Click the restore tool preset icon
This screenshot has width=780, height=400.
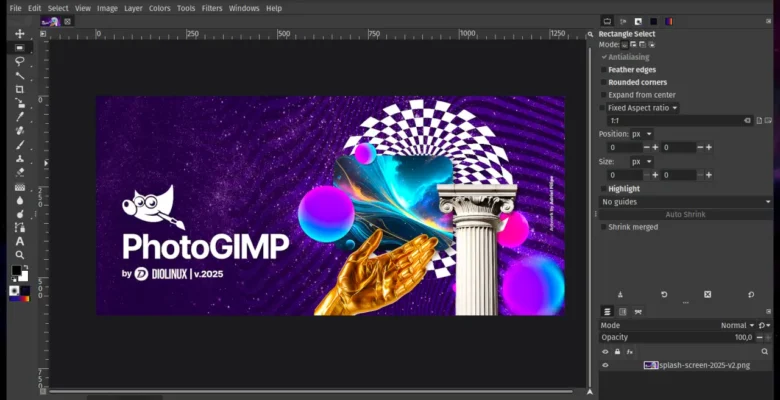(664, 295)
